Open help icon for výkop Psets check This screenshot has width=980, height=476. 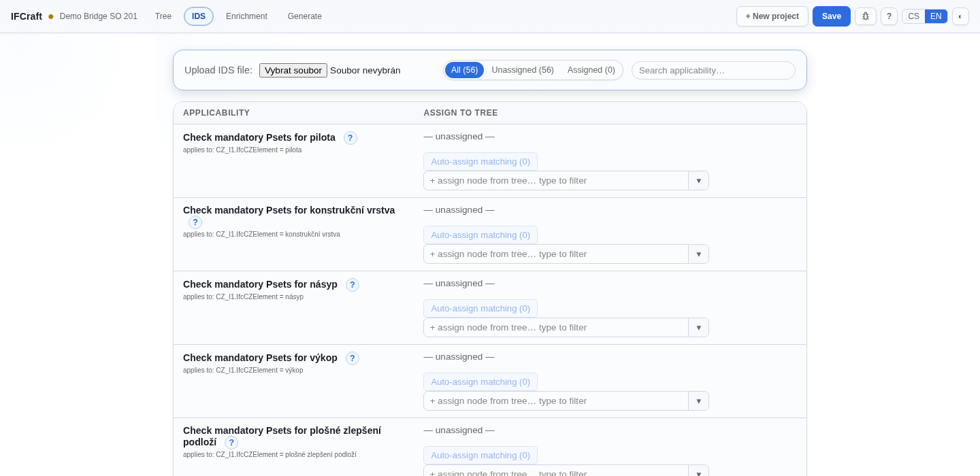(x=353, y=358)
